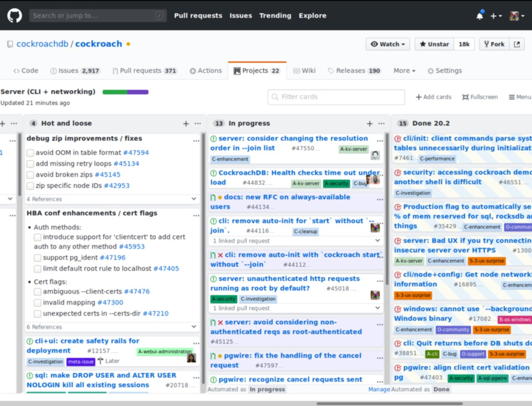Open options for HBA conf enhancements note
The width and height of the screenshot is (532, 406).
point(196,215)
